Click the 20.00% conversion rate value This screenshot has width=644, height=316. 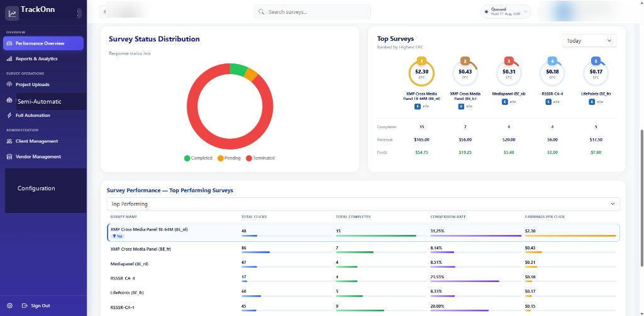click(x=436, y=307)
